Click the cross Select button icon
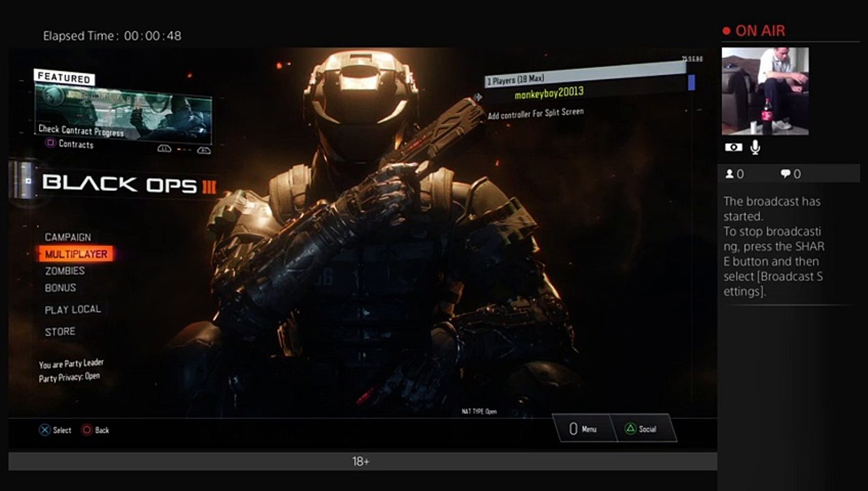 44,430
